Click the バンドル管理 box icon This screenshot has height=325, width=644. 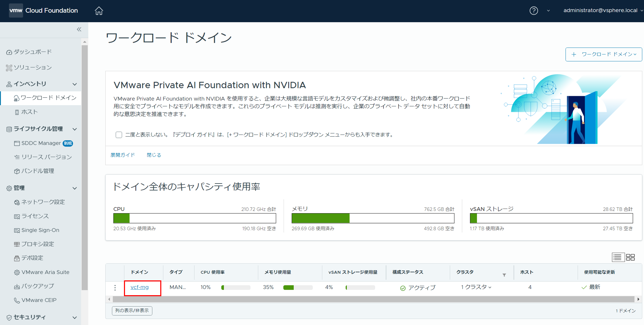[x=17, y=171]
